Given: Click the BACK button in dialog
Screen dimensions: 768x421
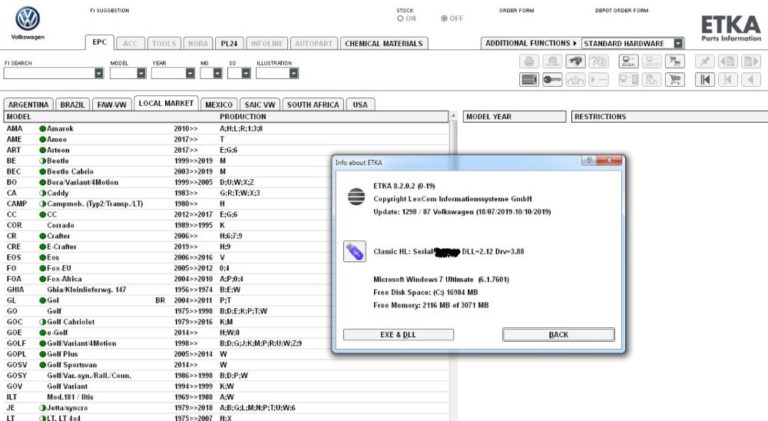Looking at the screenshot, I should click(x=558, y=334).
